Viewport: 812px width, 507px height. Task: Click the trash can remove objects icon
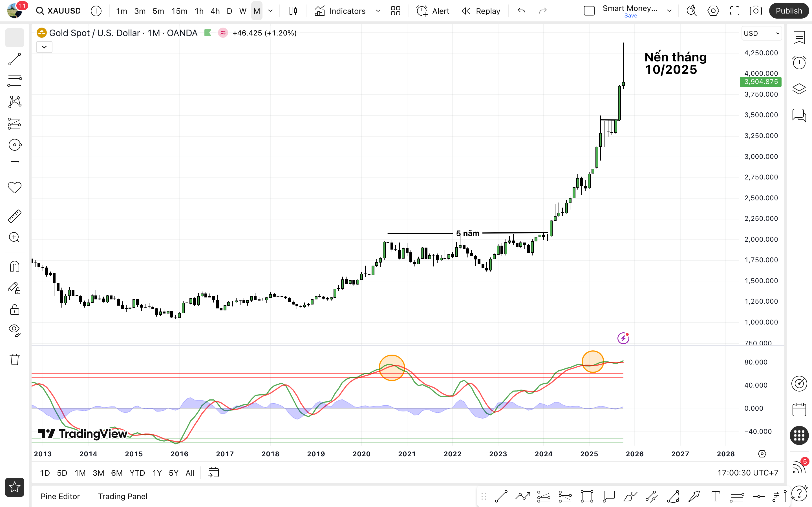click(x=14, y=359)
